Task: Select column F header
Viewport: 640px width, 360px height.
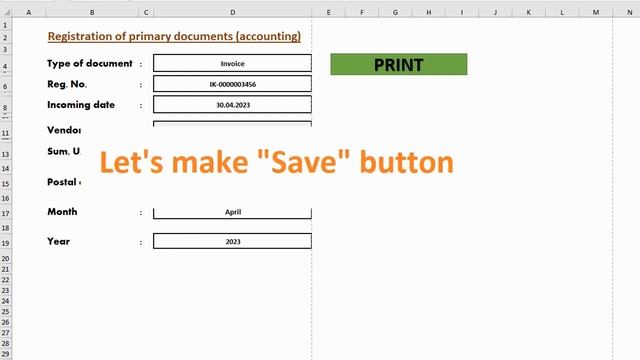Action: [x=362, y=12]
